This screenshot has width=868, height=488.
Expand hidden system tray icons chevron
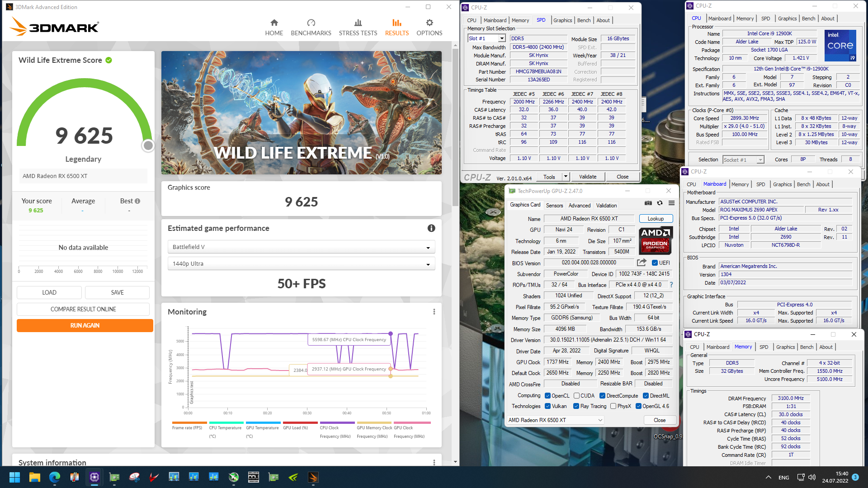point(768,477)
